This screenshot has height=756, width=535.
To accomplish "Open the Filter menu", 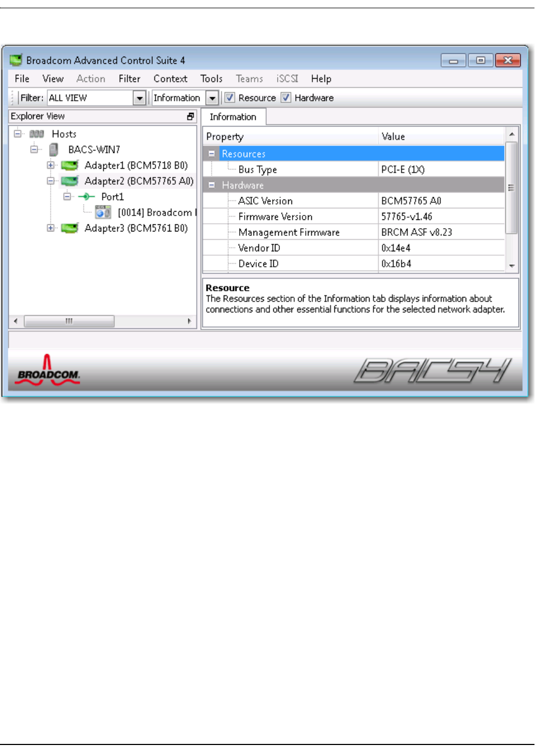I will tap(130, 79).
